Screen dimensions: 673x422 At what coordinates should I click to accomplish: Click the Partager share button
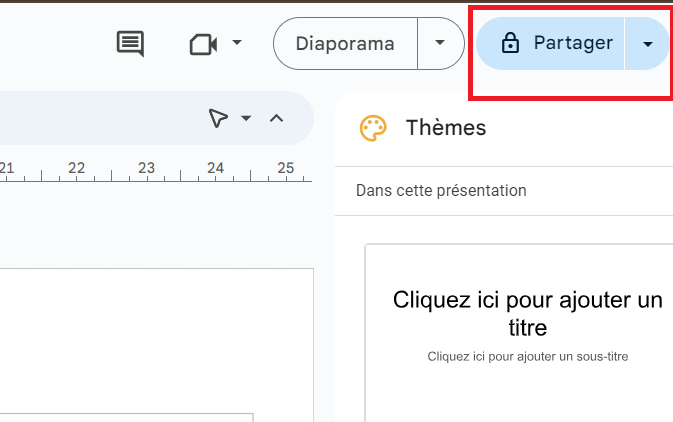560,43
